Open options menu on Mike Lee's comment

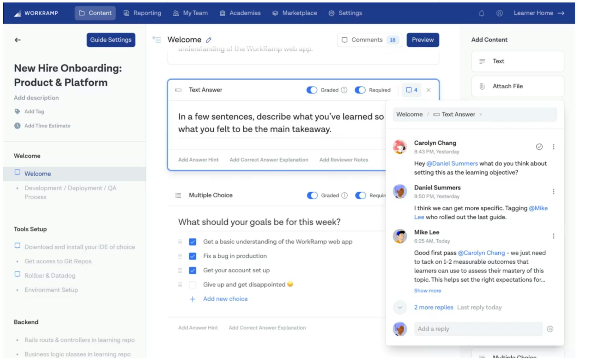click(x=553, y=236)
